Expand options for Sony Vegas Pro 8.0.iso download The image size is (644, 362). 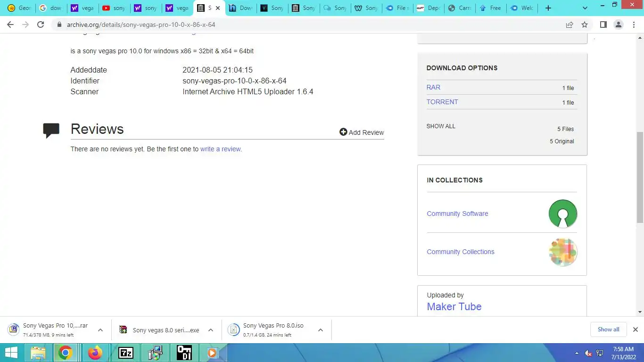pyautogui.click(x=320, y=330)
